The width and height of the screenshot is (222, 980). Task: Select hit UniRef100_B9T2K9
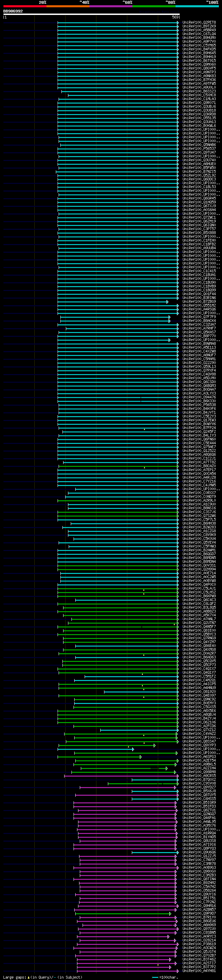tap(199, 26)
